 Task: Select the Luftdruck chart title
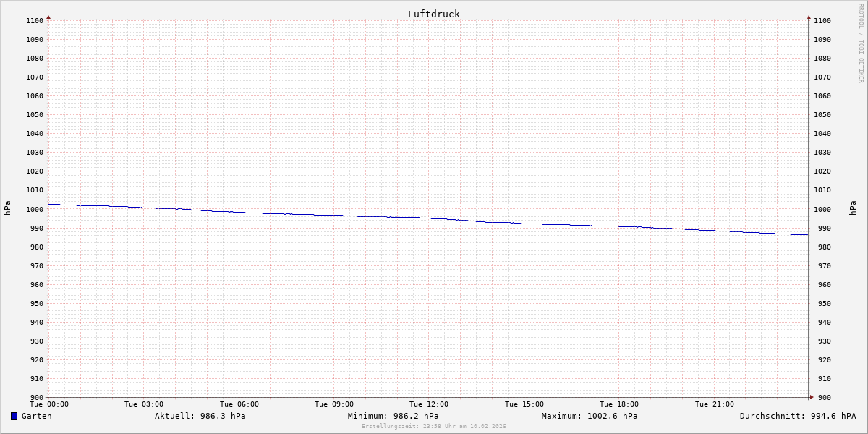pos(433,14)
